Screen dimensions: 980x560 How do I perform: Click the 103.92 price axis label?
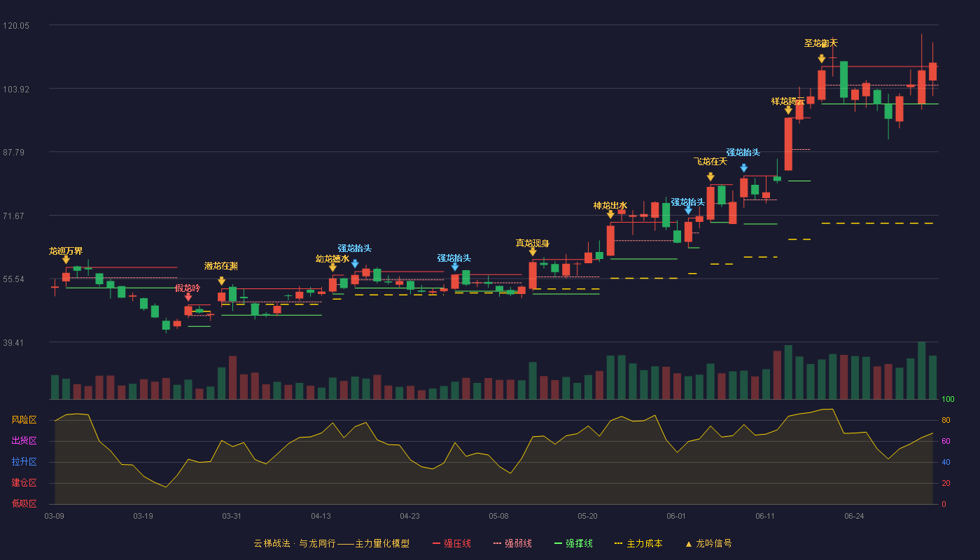[x=16, y=90]
